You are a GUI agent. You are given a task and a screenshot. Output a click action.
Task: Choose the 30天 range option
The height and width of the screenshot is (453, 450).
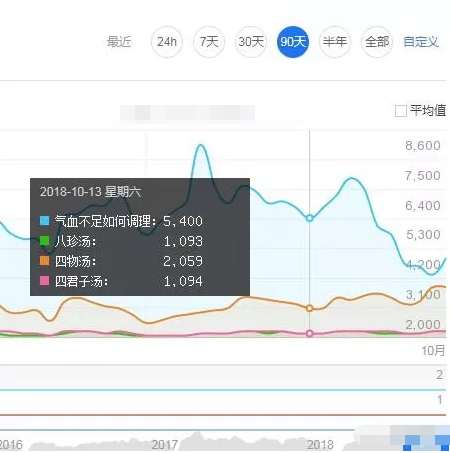[x=251, y=42]
